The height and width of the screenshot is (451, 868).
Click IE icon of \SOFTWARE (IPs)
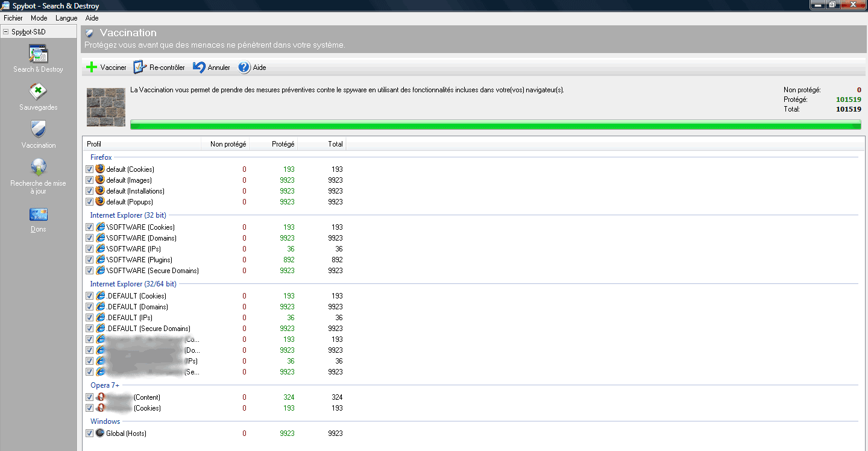(100, 248)
